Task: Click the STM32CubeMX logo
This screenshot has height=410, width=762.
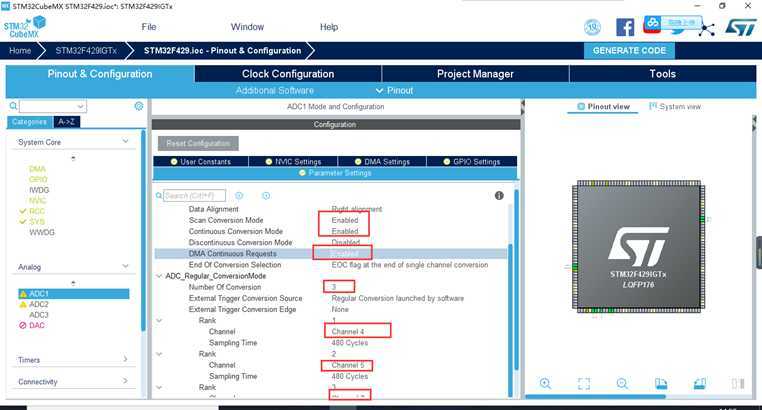Action: click(x=25, y=27)
